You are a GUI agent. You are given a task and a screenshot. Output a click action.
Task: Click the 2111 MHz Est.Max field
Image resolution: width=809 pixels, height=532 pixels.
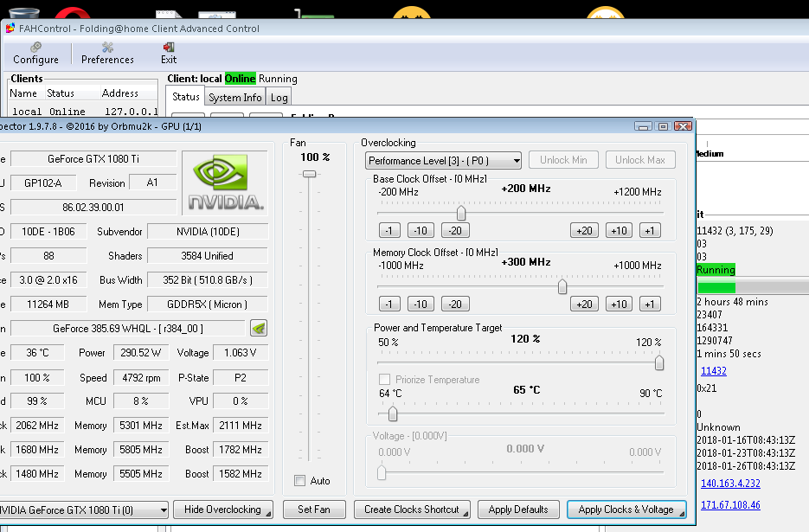(x=241, y=426)
